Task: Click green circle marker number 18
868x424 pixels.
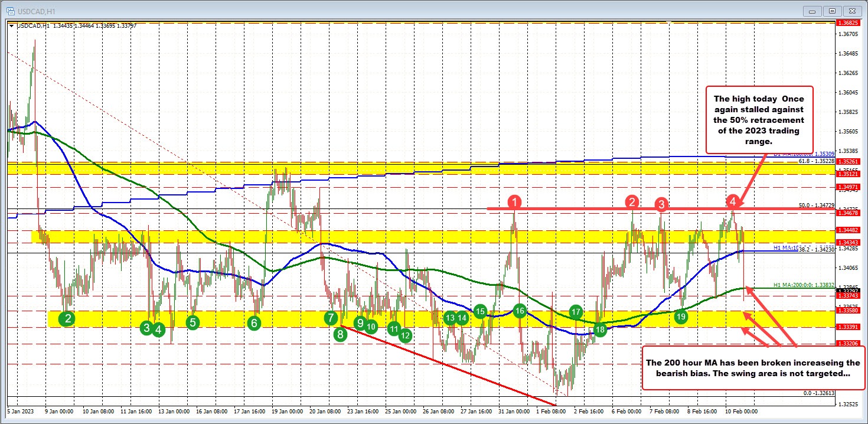Action: click(601, 330)
